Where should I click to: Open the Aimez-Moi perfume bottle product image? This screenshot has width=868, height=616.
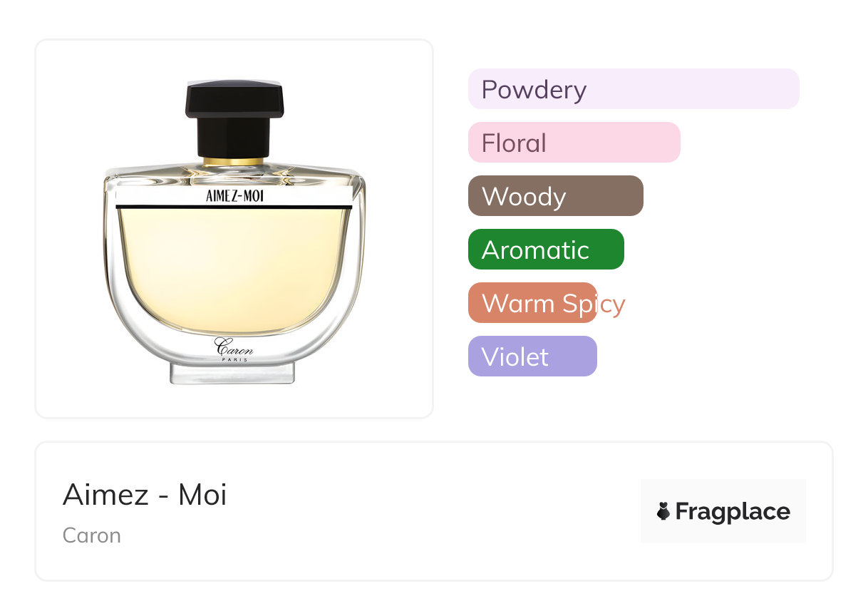point(234,228)
